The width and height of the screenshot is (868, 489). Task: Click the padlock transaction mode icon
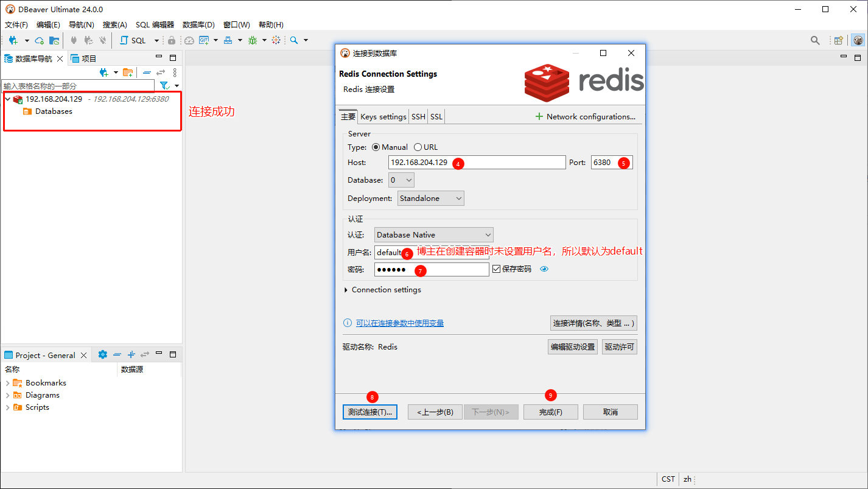pyautogui.click(x=172, y=40)
